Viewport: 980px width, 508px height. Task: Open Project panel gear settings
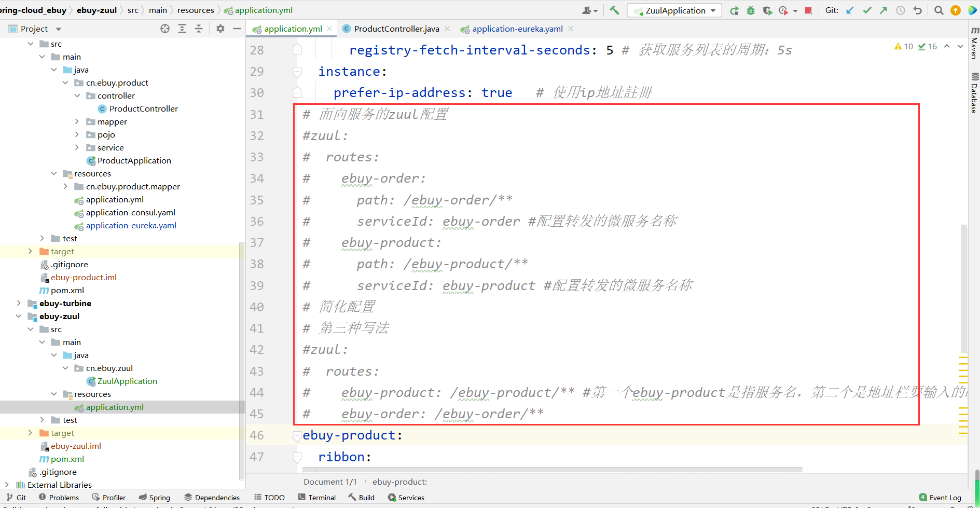[220, 29]
